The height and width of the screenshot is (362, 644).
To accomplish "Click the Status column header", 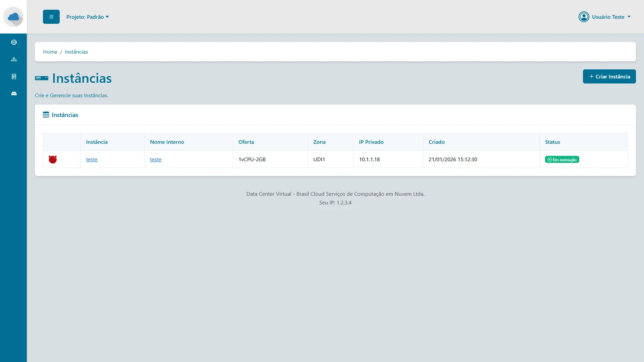I will (x=552, y=142).
